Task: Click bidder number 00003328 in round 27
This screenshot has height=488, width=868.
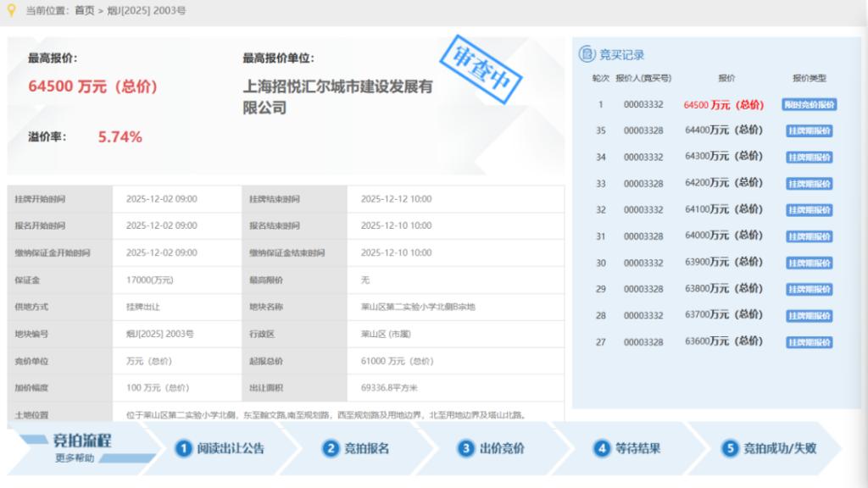Action: (643, 342)
